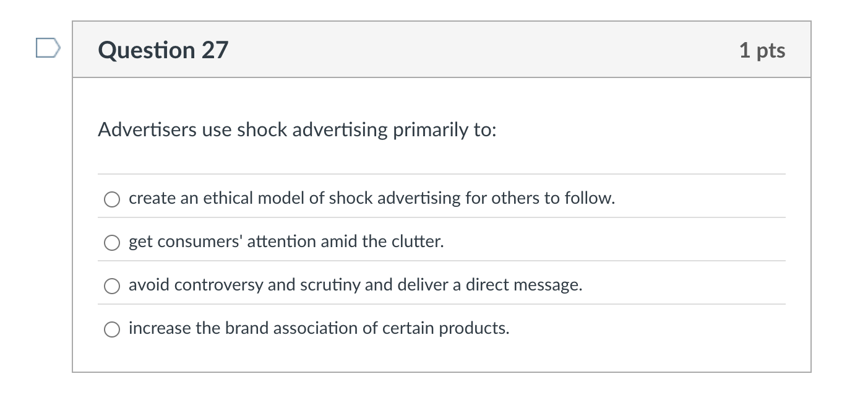Click the third answer option's text
Viewport: 868px width, 410px height.
pos(355,285)
